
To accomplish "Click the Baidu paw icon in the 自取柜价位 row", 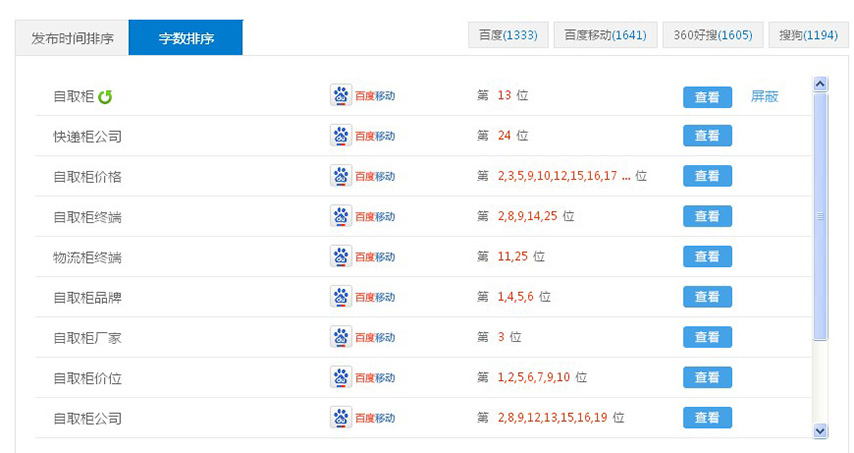I will pos(341,377).
